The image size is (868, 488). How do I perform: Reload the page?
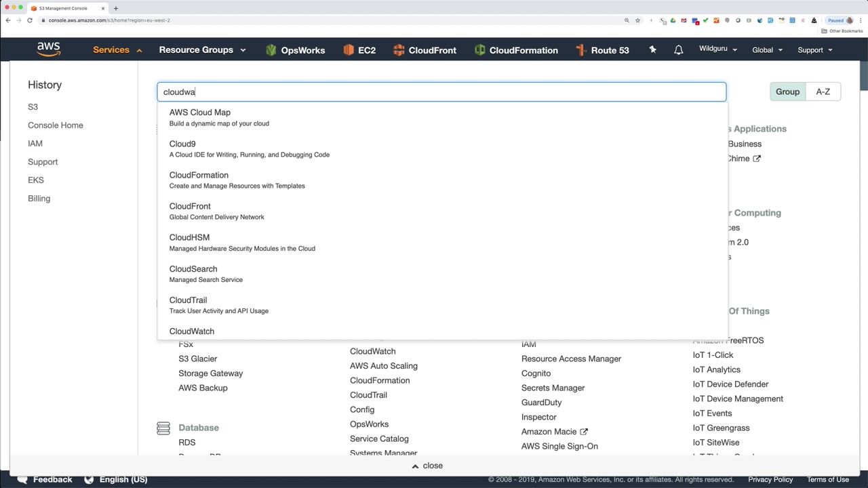click(x=30, y=20)
